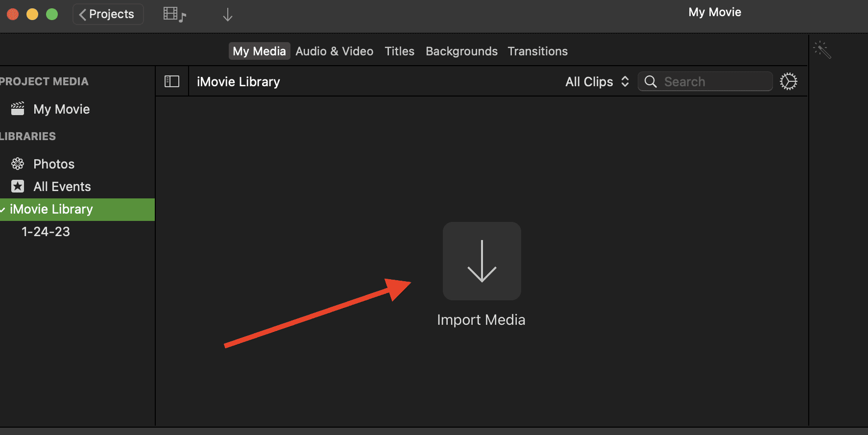This screenshot has height=435, width=868.
Task: Toggle the libraries sidebar visibility
Action: (172, 81)
